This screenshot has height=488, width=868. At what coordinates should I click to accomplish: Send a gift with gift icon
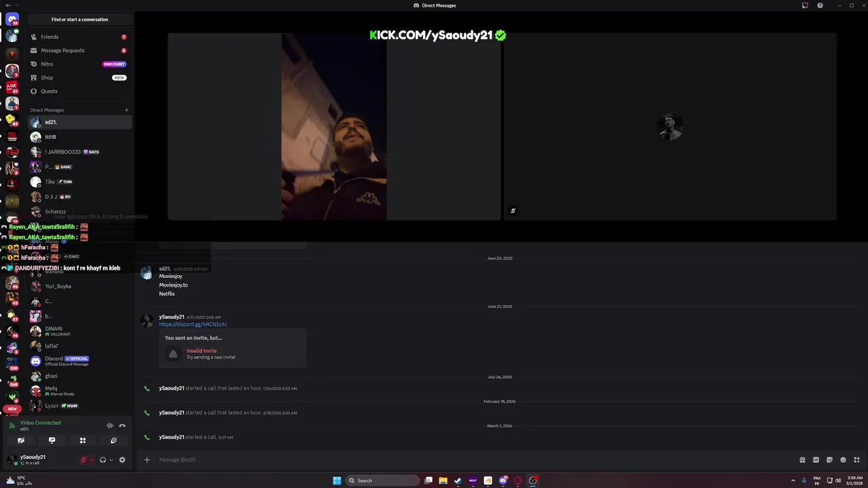click(x=802, y=460)
